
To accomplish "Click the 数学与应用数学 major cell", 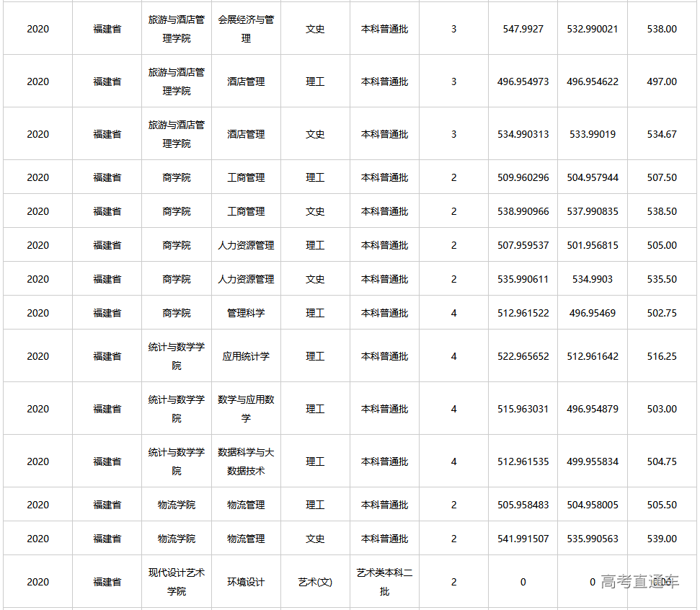I will 246,407.
